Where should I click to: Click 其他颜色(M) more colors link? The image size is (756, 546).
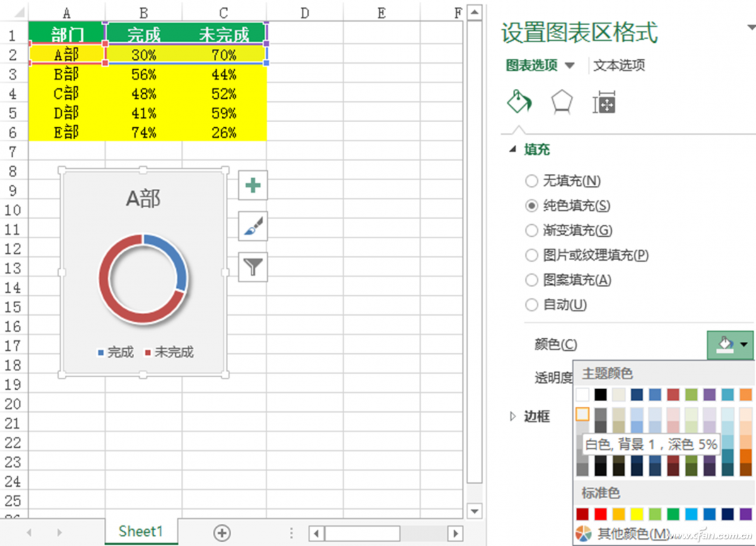(x=633, y=534)
